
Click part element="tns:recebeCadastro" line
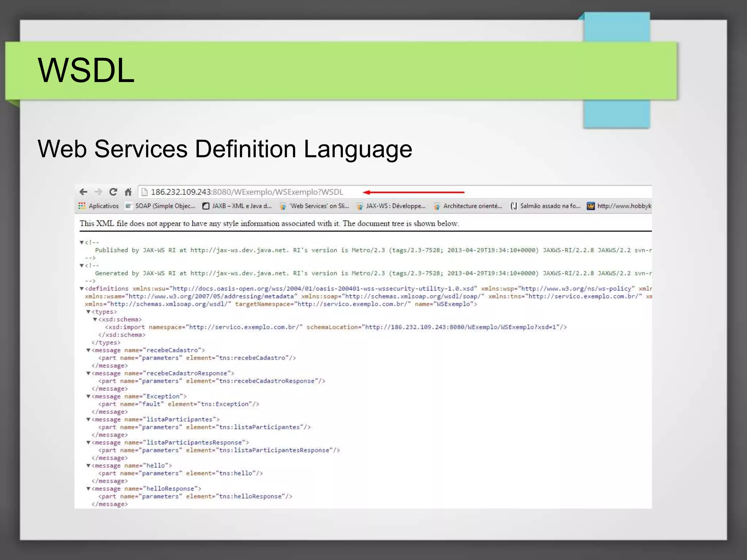tap(197, 358)
